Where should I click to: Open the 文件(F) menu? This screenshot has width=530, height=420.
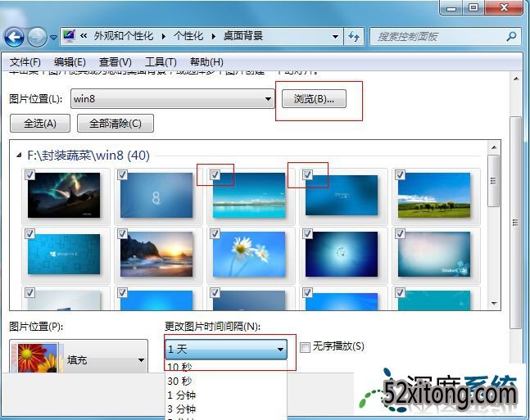point(25,62)
